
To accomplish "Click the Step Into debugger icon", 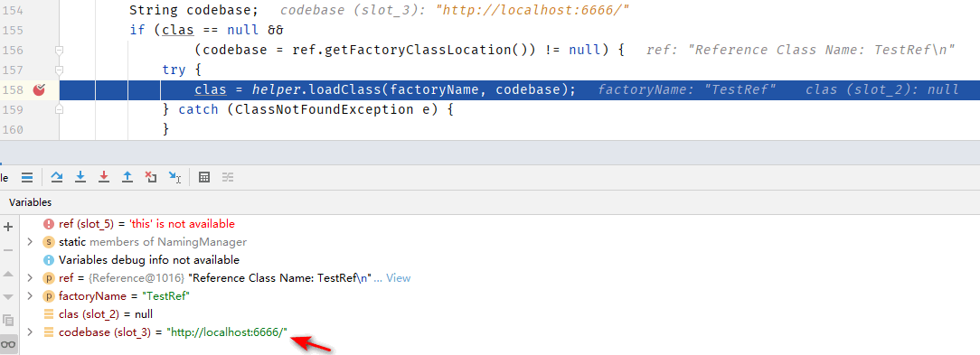I will pyautogui.click(x=80, y=177).
